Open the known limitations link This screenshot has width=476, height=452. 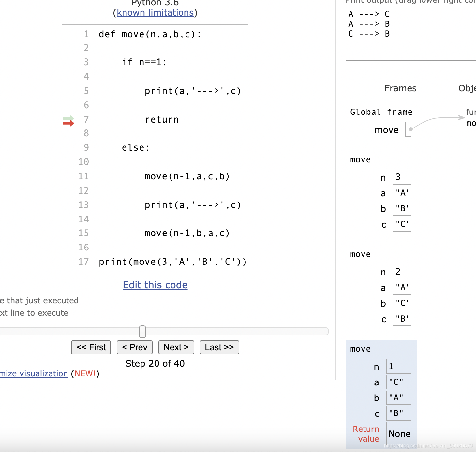[155, 12]
